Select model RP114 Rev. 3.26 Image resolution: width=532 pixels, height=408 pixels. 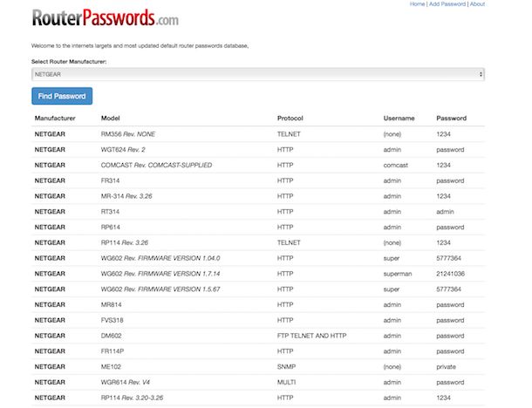click(x=125, y=243)
